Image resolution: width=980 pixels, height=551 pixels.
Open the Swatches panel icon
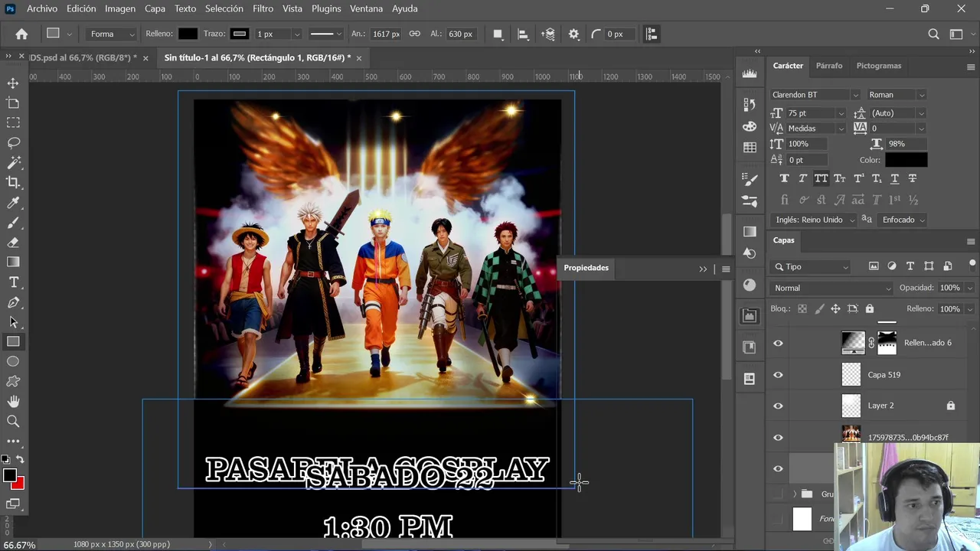pos(750,147)
